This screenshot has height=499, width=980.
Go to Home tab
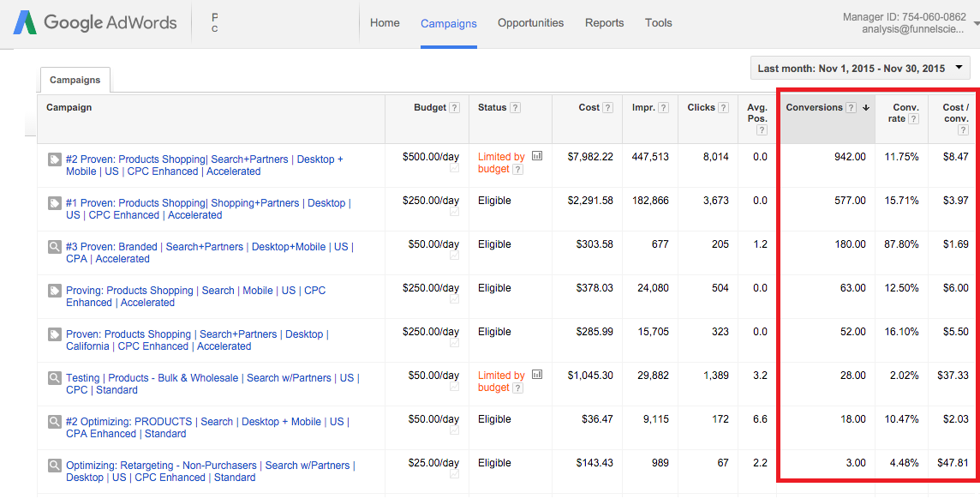point(385,23)
